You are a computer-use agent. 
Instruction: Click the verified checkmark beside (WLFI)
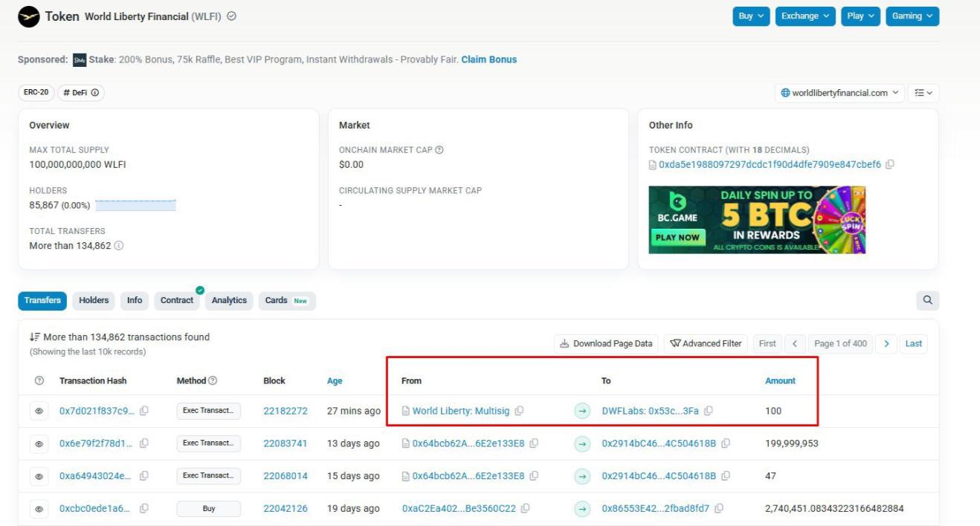coord(231,16)
